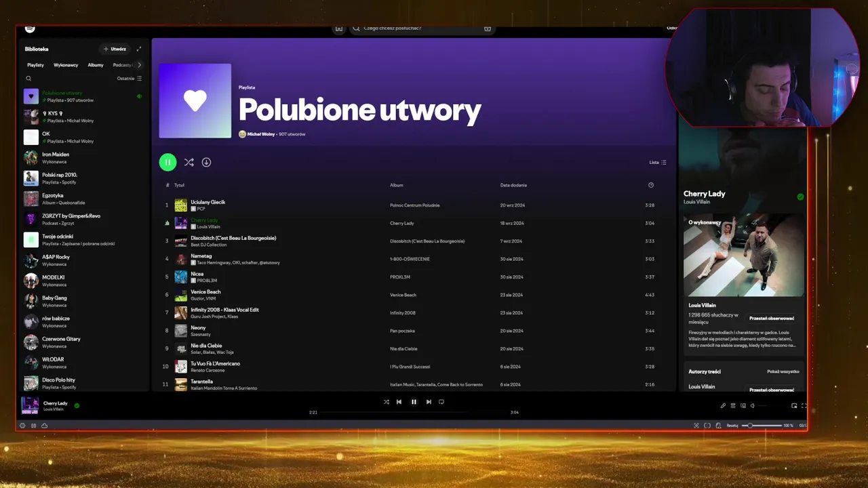
Task: Select the Playlisty filter chip
Action: point(35,65)
